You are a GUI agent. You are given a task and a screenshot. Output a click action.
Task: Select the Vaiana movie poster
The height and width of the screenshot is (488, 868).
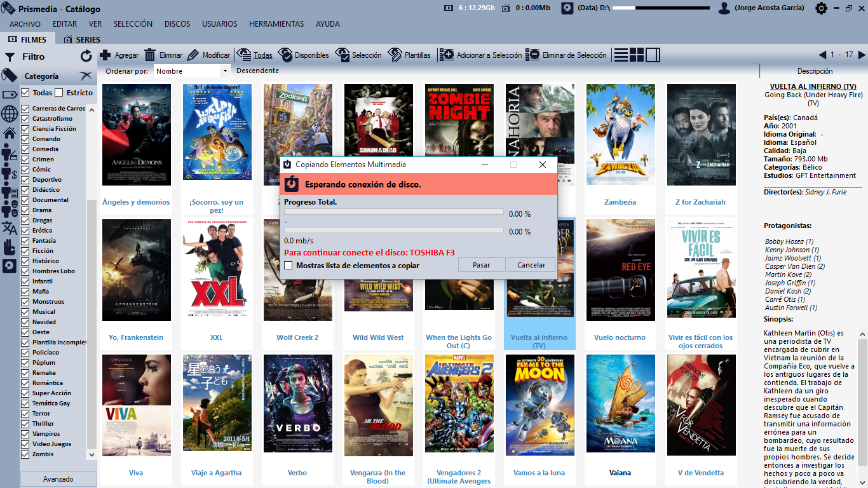[x=620, y=403]
